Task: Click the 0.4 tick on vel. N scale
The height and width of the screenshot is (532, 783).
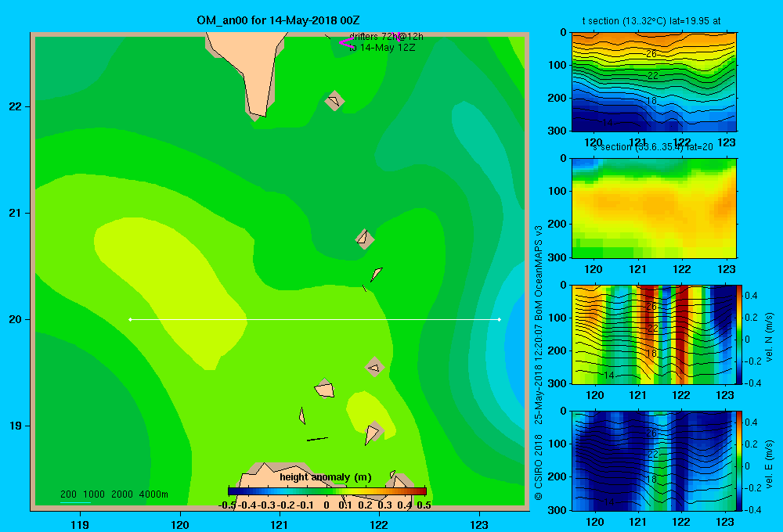Action: pyautogui.click(x=751, y=296)
